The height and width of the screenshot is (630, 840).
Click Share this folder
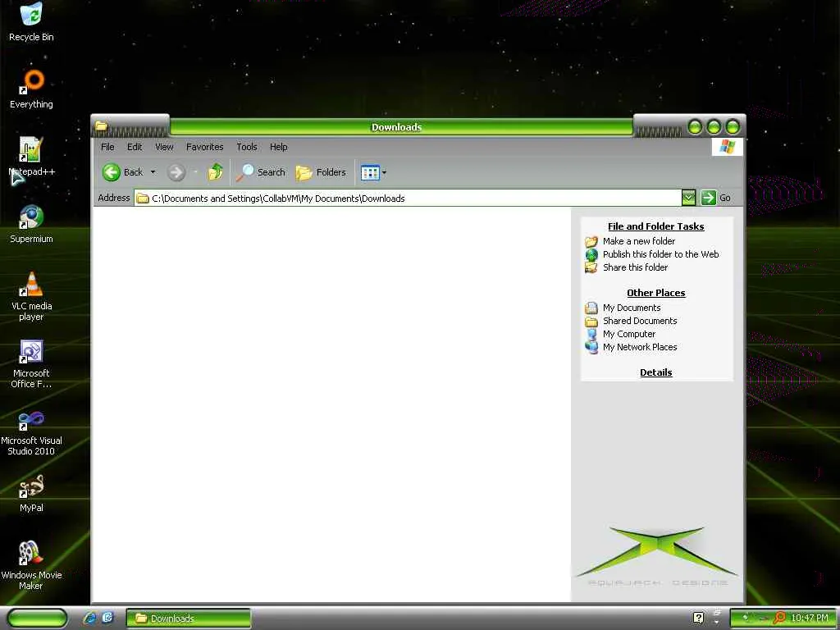[636, 267]
